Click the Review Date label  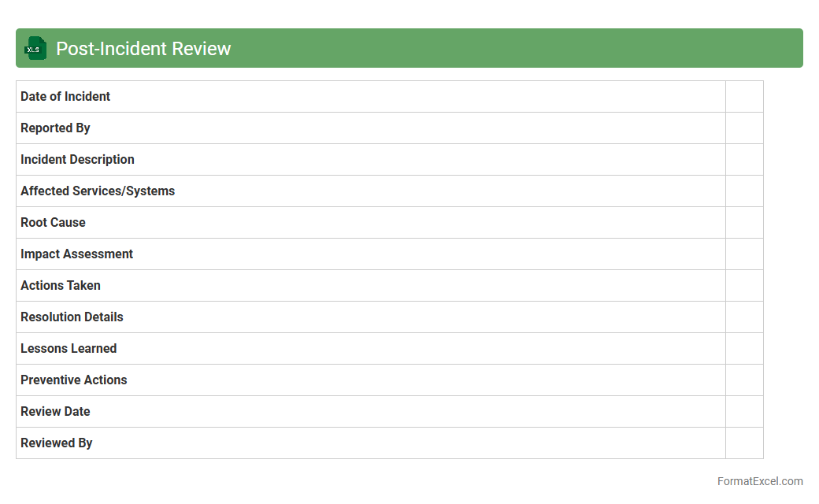coord(55,412)
